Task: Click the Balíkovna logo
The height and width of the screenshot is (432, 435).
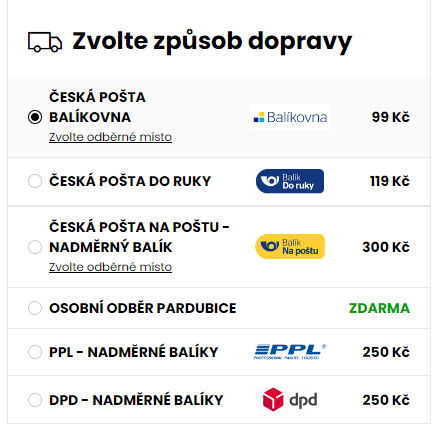Action: pyautogui.click(x=290, y=117)
